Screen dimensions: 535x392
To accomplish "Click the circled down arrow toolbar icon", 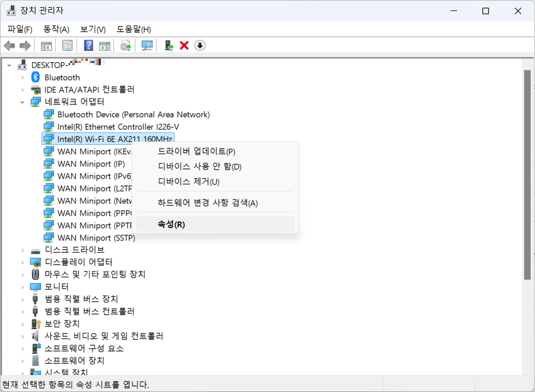I will [200, 46].
